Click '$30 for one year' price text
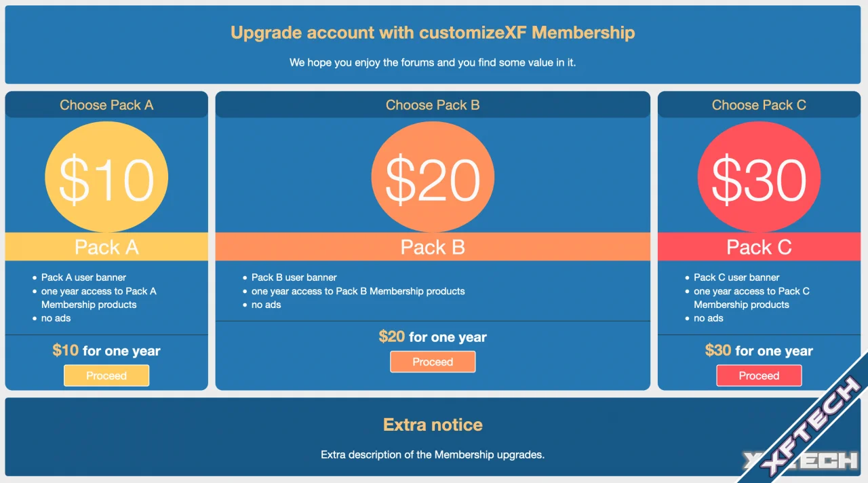This screenshot has height=483, width=868. click(x=759, y=351)
